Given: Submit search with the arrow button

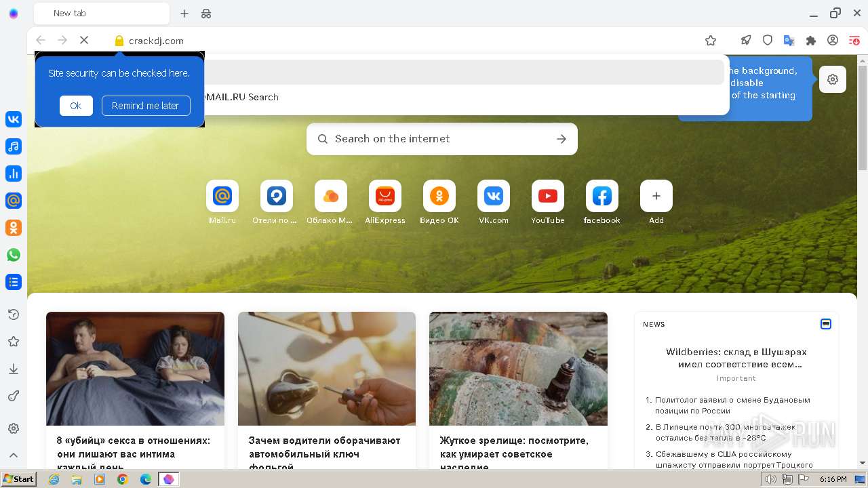Looking at the screenshot, I should tap(561, 139).
